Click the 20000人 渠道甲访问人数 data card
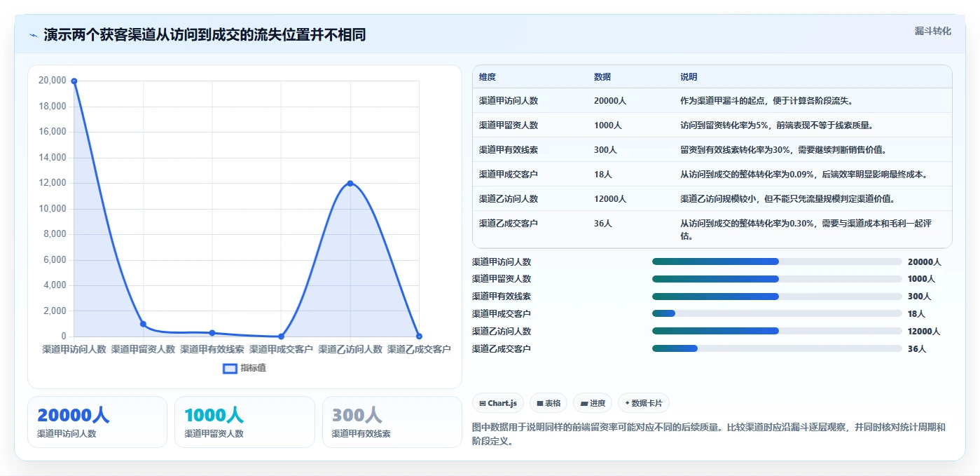 click(97, 422)
